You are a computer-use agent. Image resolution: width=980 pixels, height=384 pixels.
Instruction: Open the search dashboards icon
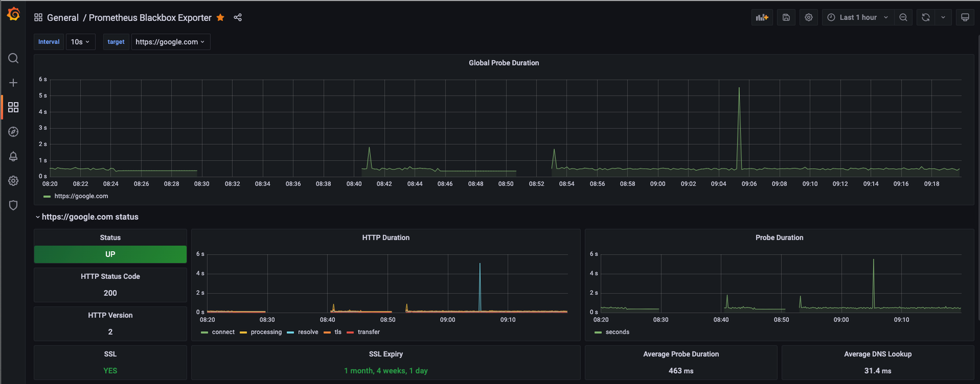(13, 58)
